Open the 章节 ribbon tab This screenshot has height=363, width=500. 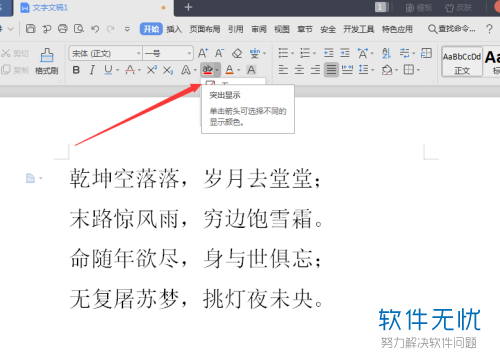(x=305, y=29)
